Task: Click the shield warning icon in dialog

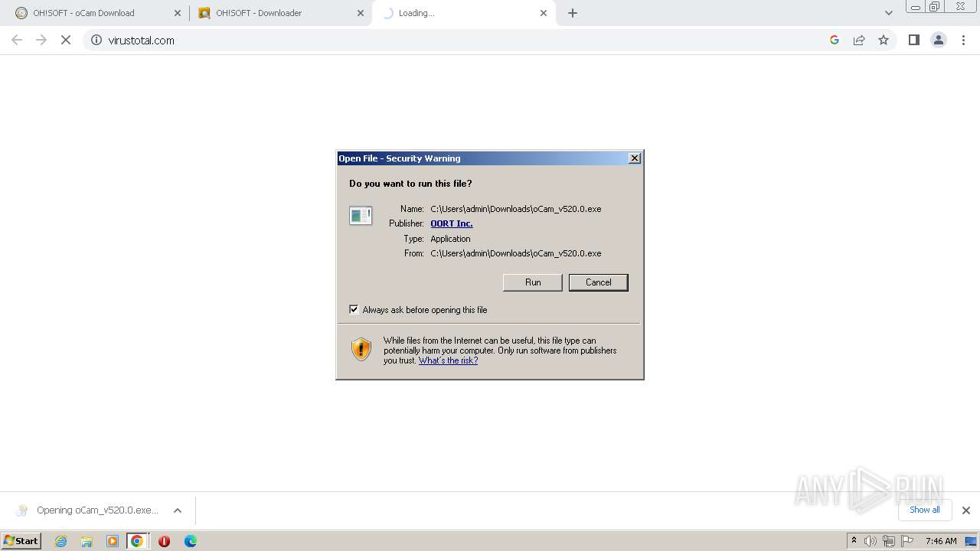Action: click(x=361, y=350)
